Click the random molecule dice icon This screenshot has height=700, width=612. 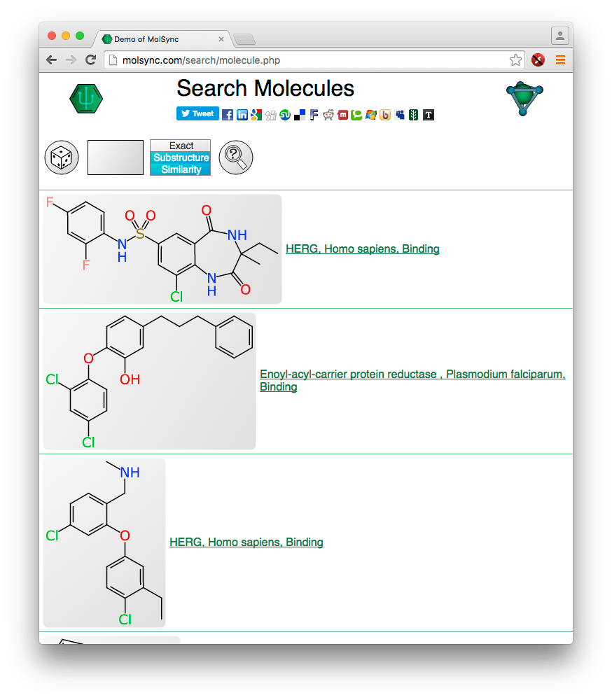click(x=61, y=157)
